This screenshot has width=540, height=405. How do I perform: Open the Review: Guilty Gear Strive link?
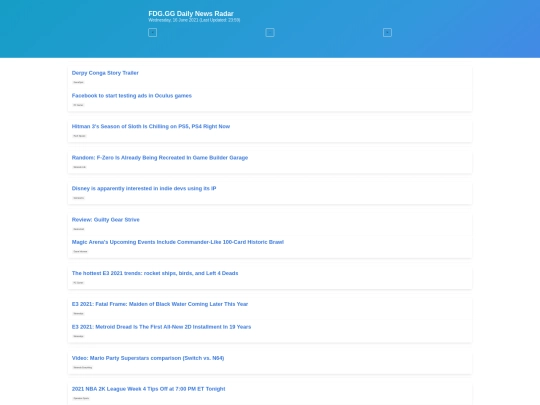105,220
